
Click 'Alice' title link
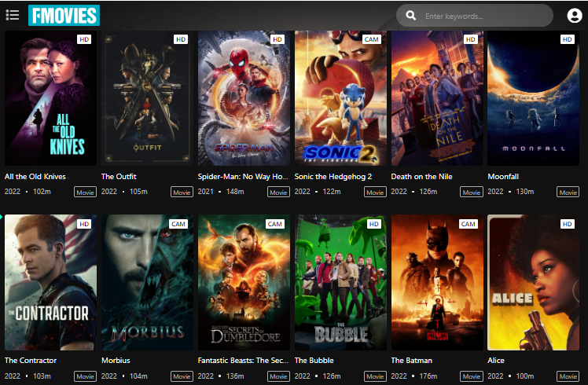point(496,361)
